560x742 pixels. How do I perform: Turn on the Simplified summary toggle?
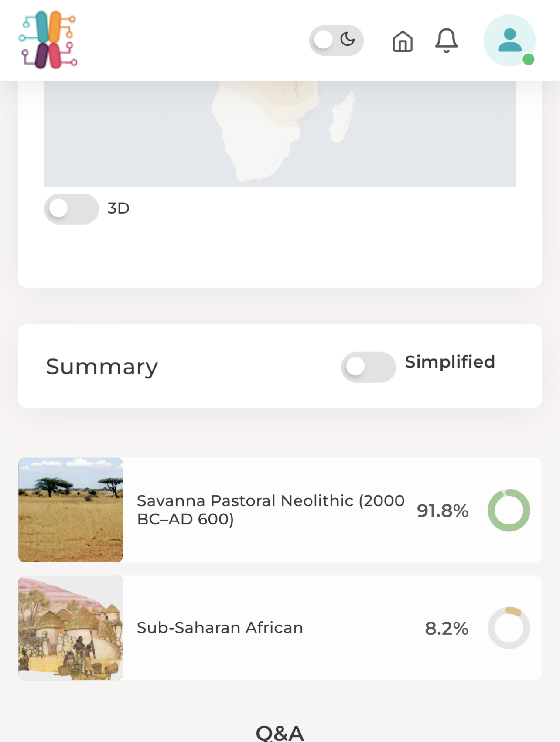[368, 367]
